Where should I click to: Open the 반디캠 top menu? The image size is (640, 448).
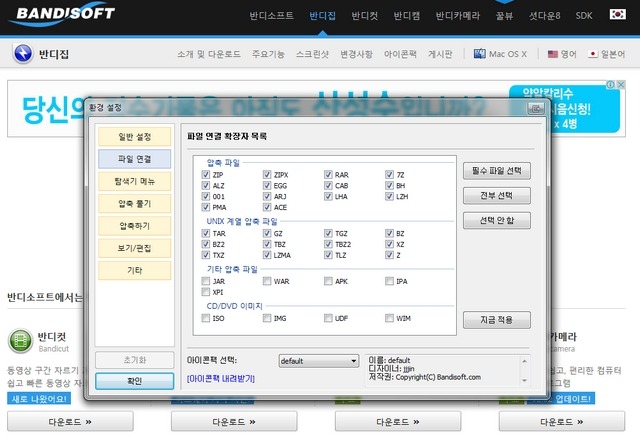click(x=407, y=16)
